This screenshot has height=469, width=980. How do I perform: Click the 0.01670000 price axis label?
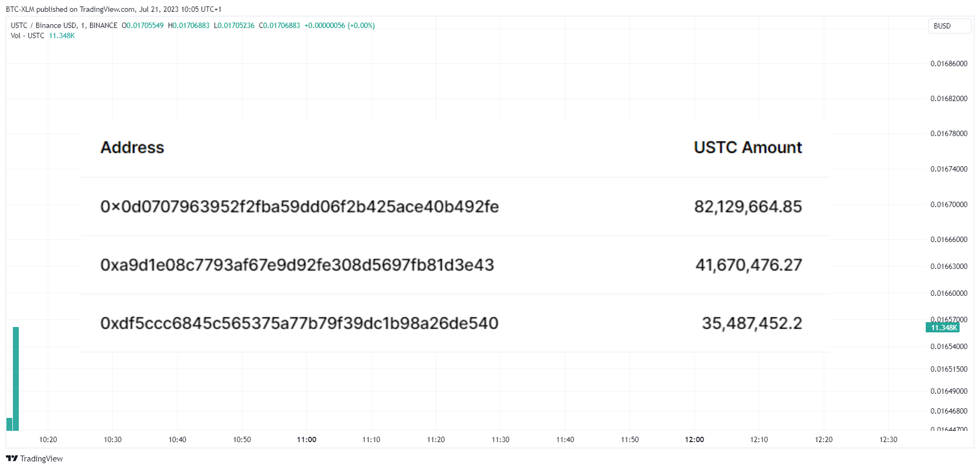tap(949, 204)
